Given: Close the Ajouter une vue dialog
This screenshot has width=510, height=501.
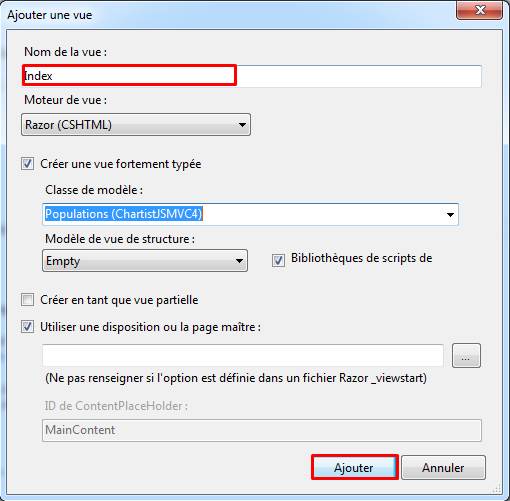Looking at the screenshot, I should (x=479, y=10).
